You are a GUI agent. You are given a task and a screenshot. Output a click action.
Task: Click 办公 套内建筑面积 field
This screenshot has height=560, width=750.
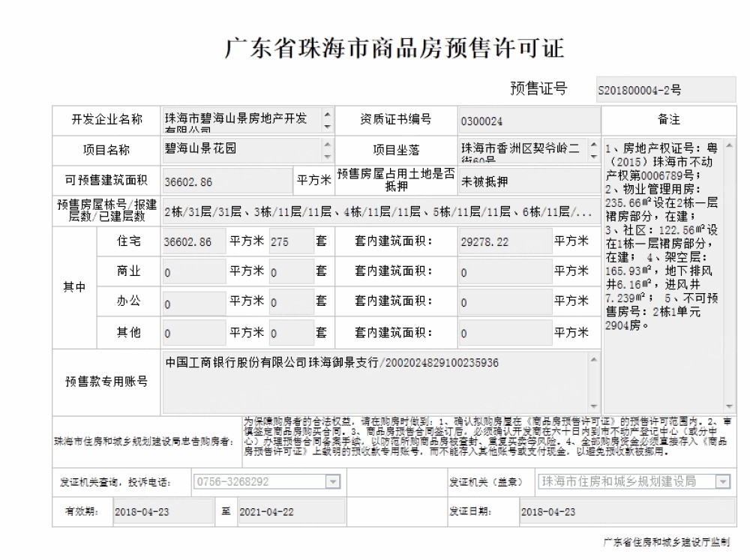point(505,302)
